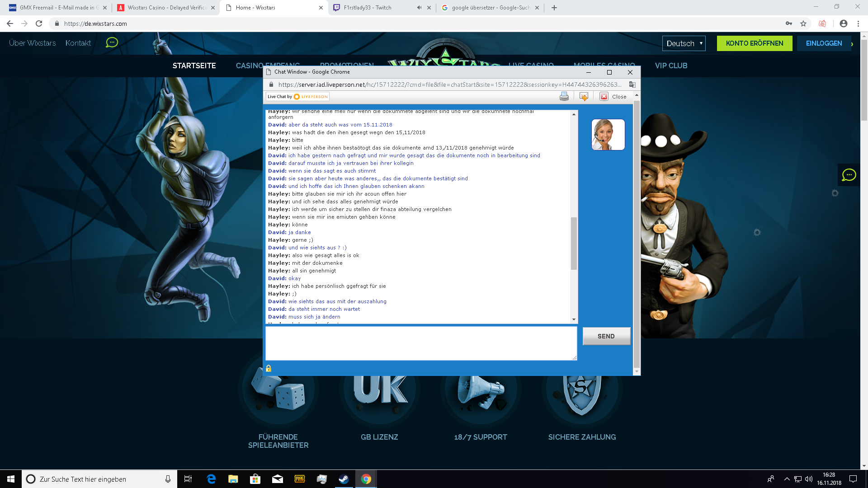This screenshot has width=868, height=488.
Task: Open Mail app from taskbar
Action: pos(278,479)
